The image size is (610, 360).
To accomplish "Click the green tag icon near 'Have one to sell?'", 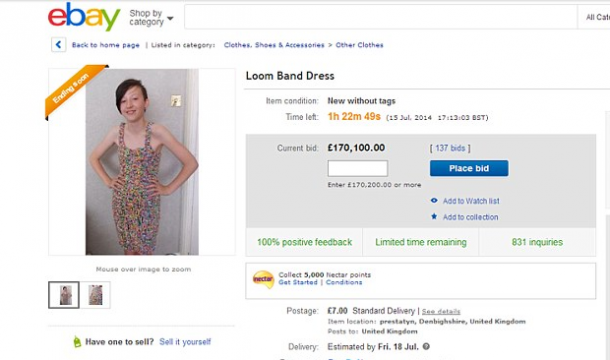I will tap(77, 342).
